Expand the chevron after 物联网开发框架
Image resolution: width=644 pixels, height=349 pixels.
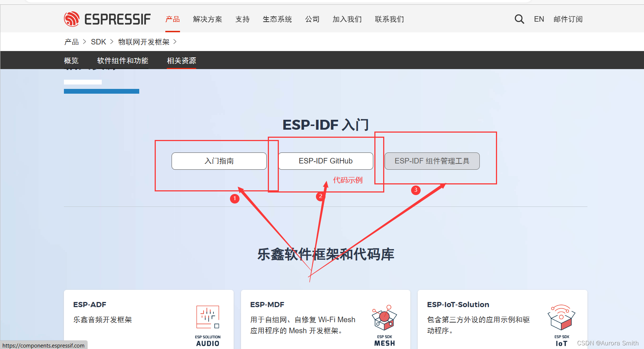[x=175, y=42]
